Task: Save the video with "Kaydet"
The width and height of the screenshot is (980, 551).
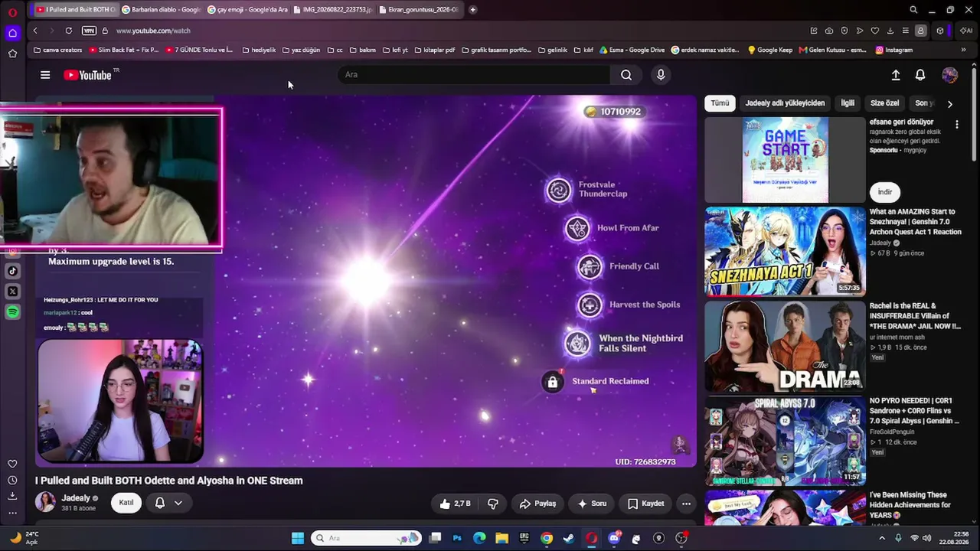Action: [645, 504]
